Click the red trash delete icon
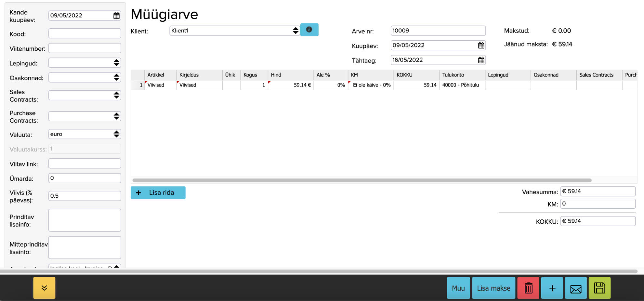This screenshot has height=301, width=644. pyautogui.click(x=528, y=288)
